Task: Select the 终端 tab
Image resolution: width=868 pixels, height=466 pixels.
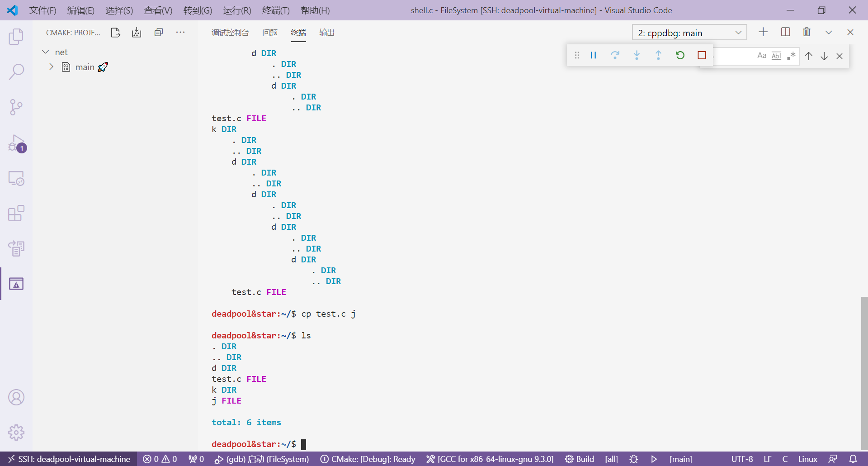Action: (x=298, y=33)
